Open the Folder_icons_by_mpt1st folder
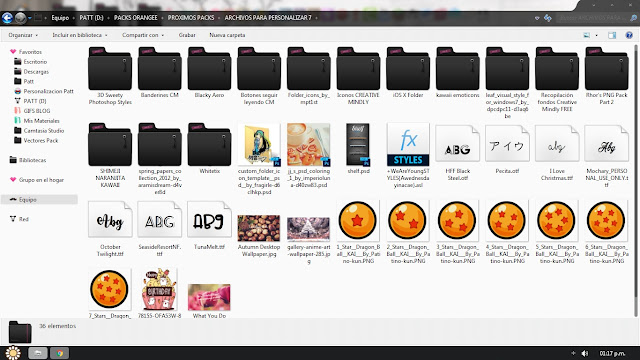The height and width of the screenshot is (360, 640). (x=309, y=68)
